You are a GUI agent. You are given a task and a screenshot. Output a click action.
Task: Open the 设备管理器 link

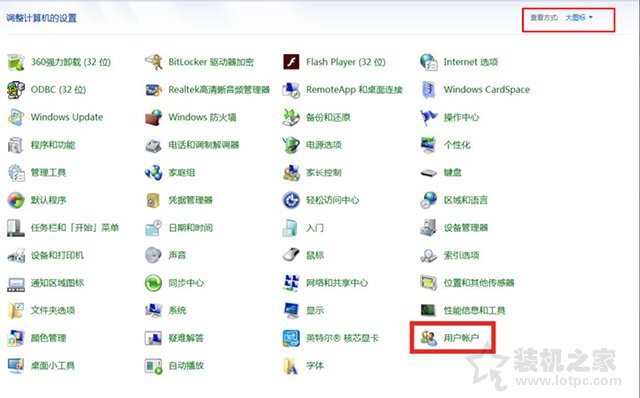click(466, 228)
